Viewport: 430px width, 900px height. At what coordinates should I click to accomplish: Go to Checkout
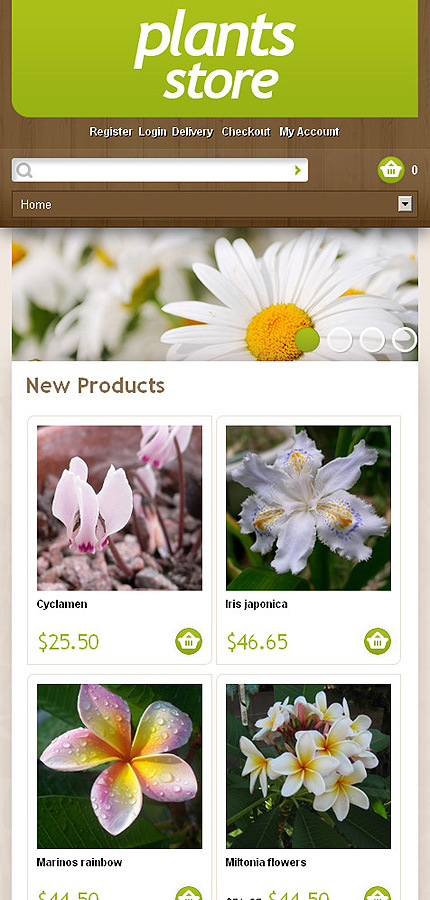point(246,132)
